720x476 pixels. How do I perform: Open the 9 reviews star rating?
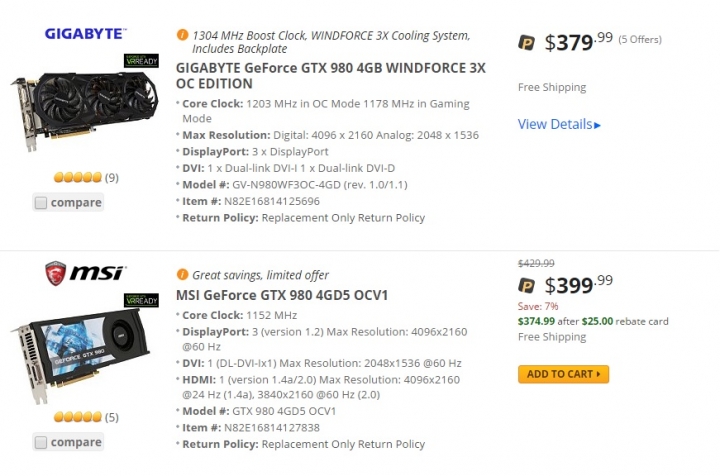pos(86,177)
